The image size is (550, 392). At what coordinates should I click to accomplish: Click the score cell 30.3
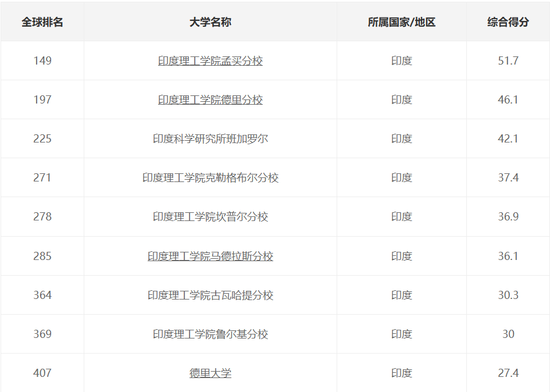click(x=508, y=295)
